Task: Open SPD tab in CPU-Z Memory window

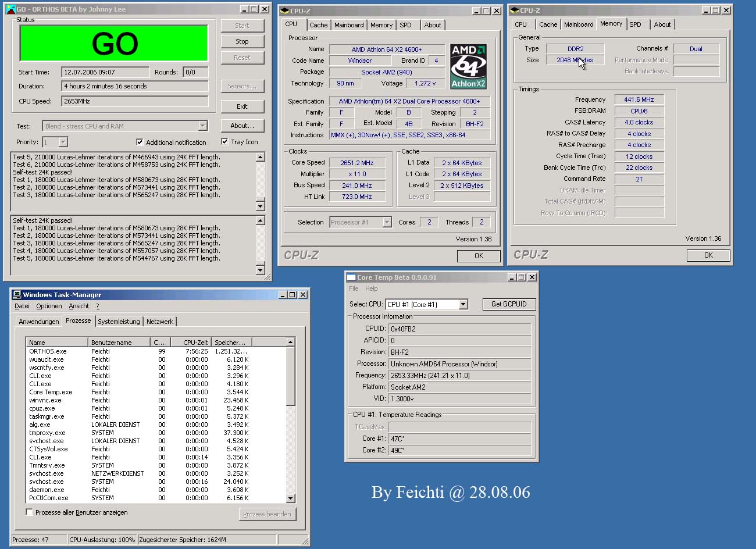Action: coord(636,24)
